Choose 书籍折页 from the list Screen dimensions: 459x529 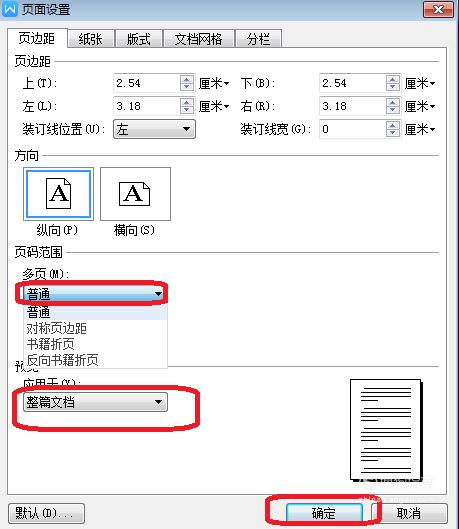point(95,344)
